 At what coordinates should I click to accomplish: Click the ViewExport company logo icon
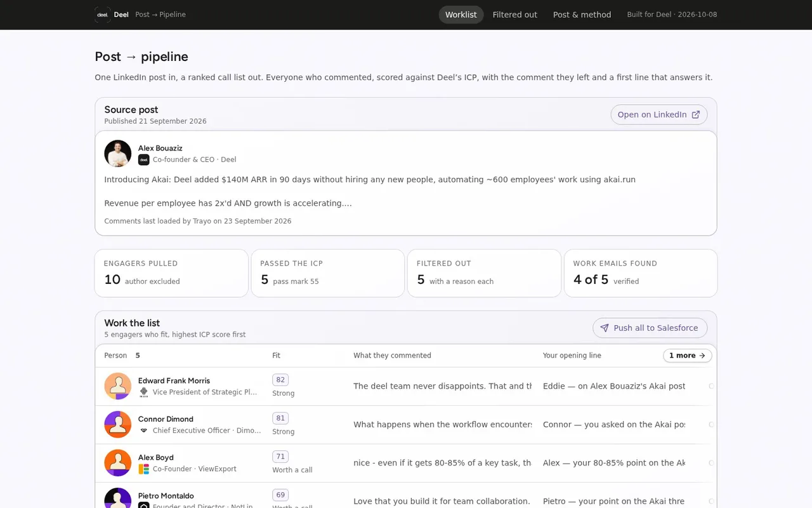coord(144,469)
